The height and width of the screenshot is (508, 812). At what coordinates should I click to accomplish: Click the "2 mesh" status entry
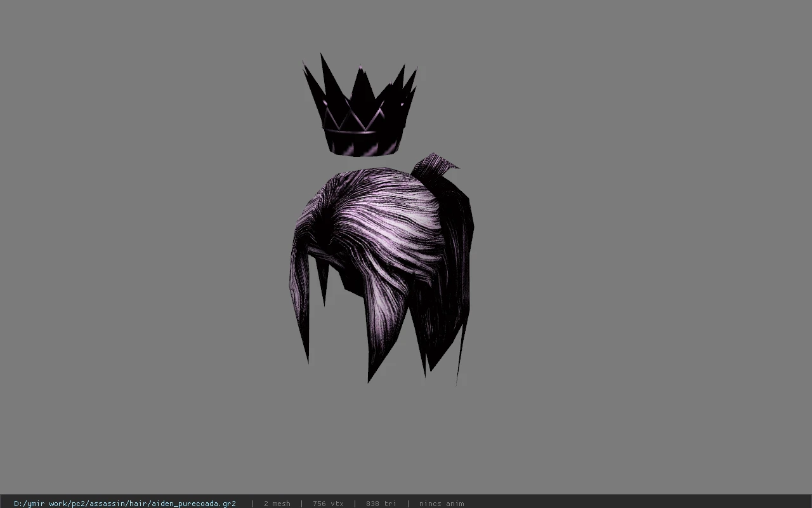pos(277,504)
